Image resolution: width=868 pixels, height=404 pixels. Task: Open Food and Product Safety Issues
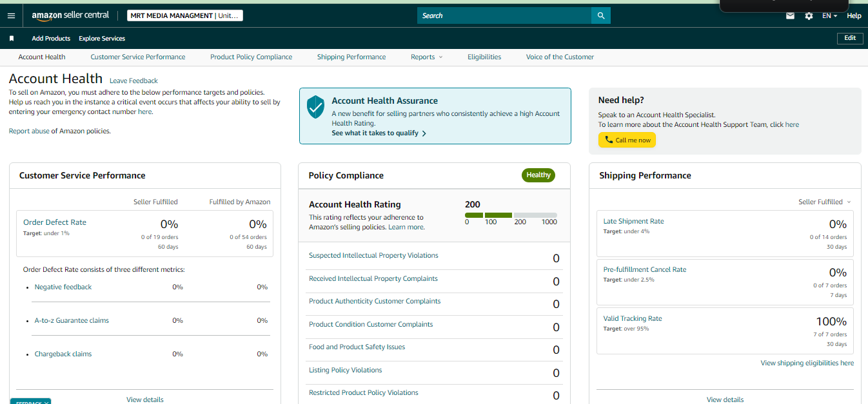[357, 347]
